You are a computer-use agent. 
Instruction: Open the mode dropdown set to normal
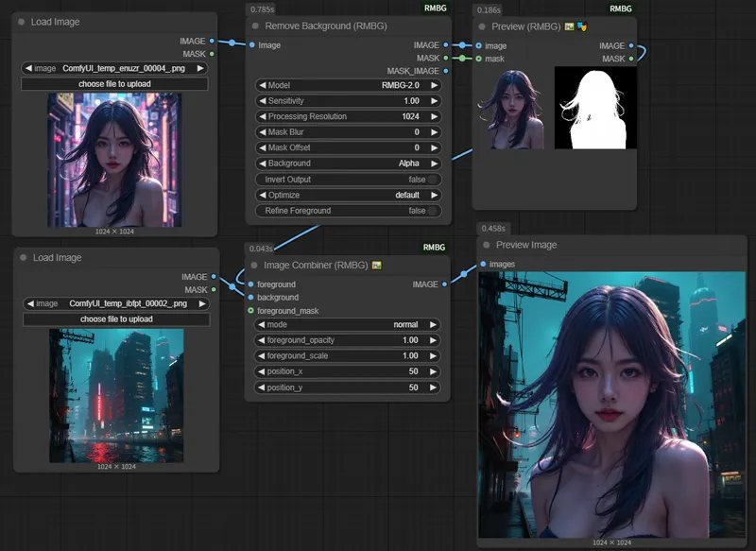pyautogui.click(x=347, y=324)
